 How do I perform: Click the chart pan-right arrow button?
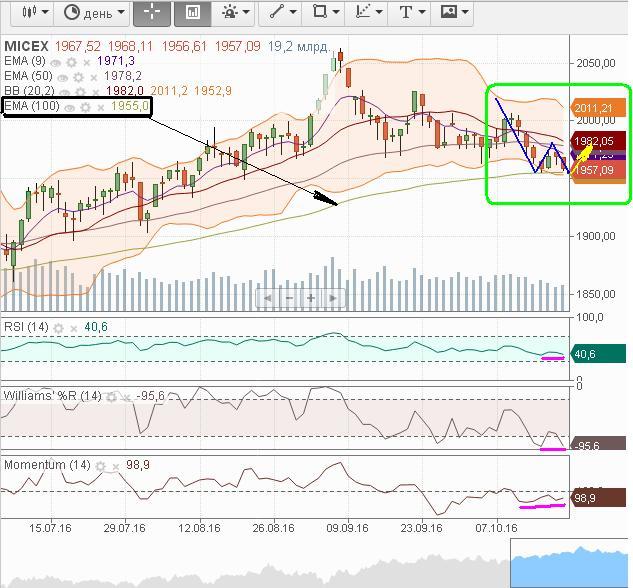pos(333,299)
